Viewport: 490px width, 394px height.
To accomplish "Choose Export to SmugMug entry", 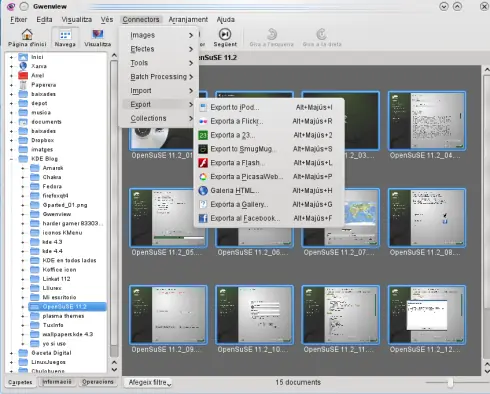I will (269, 149).
